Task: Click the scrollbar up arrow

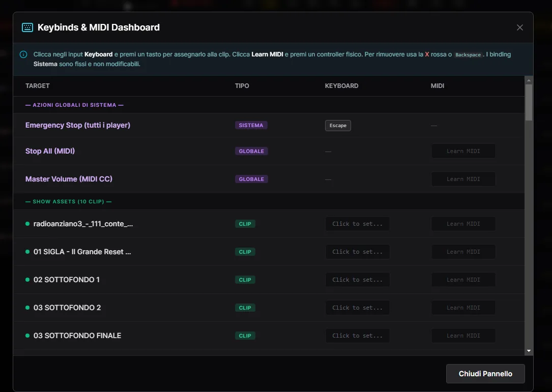Action: pyautogui.click(x=529, y=80)
